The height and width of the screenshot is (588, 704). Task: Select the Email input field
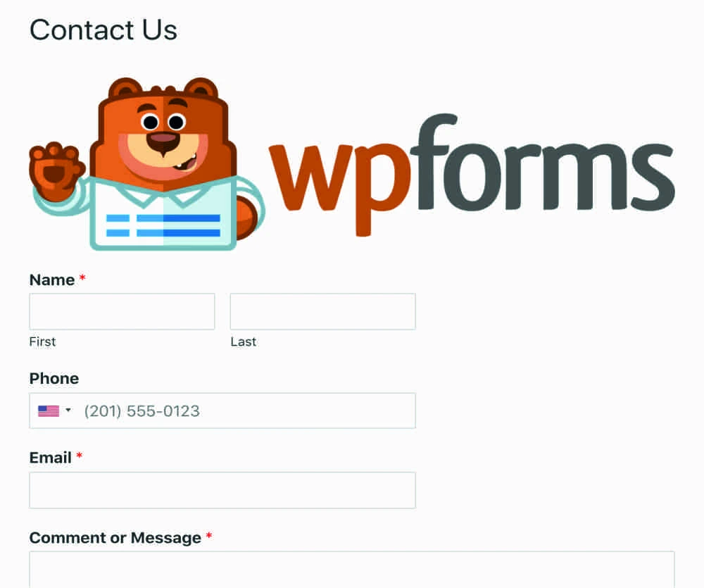click(x=222, y=490)
